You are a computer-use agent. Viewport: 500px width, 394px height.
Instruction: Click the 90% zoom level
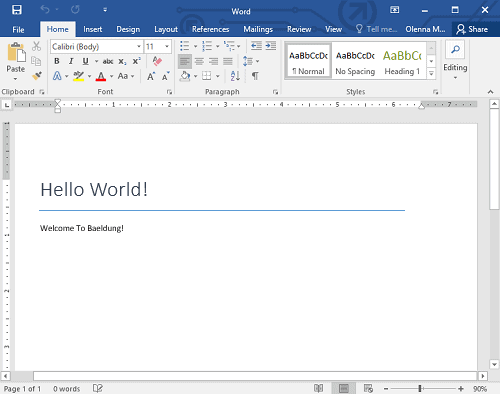pos(480,389)
